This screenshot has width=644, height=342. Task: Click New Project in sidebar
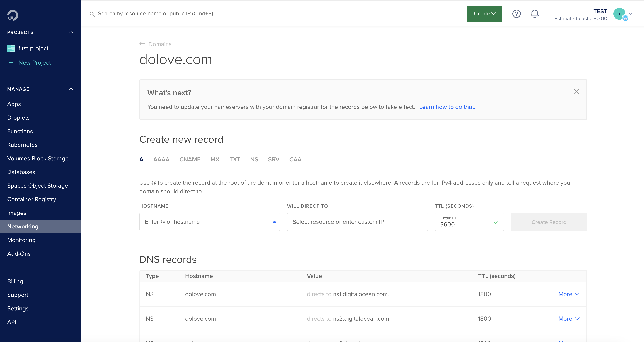(34, 63)
